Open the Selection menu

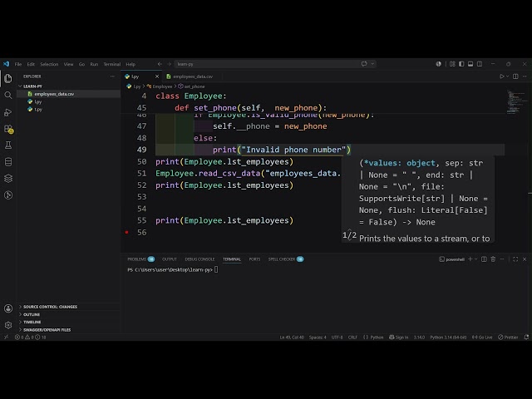click(x=49, y=64)
